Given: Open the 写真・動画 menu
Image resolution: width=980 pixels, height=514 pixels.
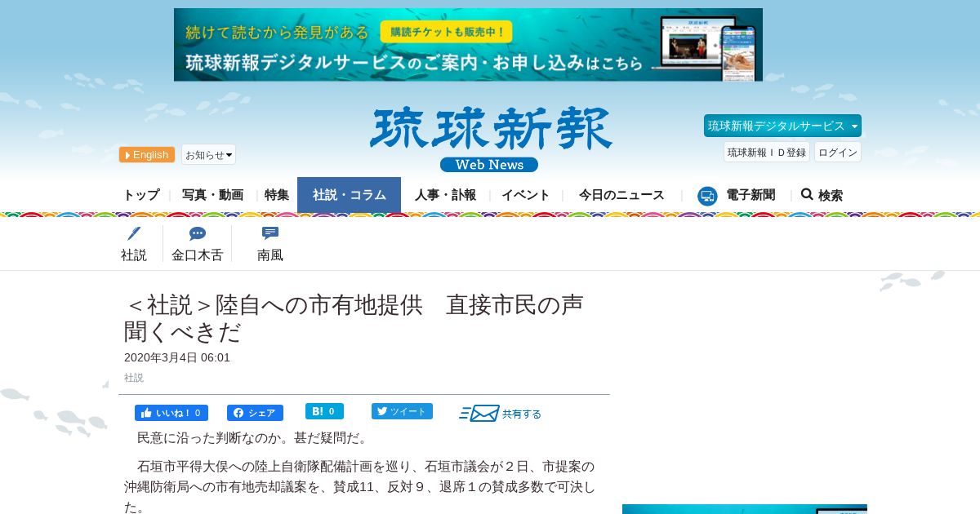Looking at the screenshot, I should (x=212, y=195).
